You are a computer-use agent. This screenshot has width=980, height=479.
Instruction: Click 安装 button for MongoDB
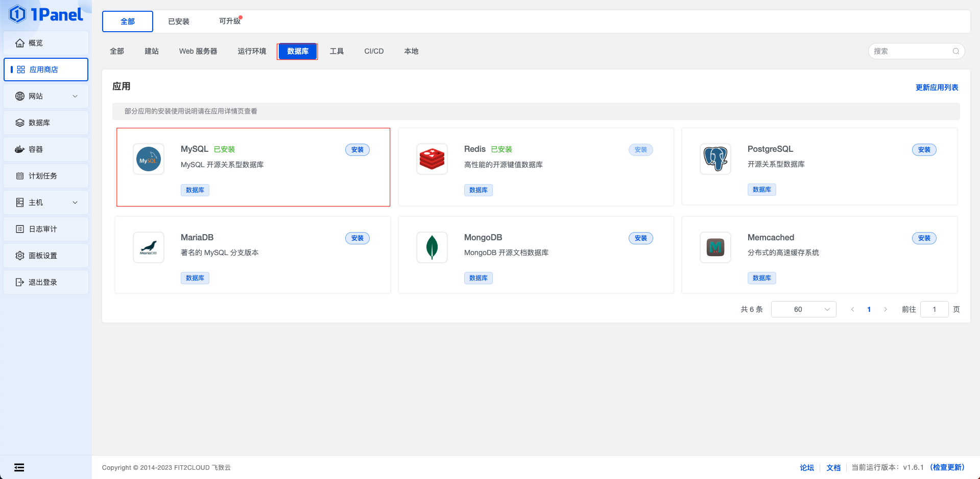pos(641,238)
